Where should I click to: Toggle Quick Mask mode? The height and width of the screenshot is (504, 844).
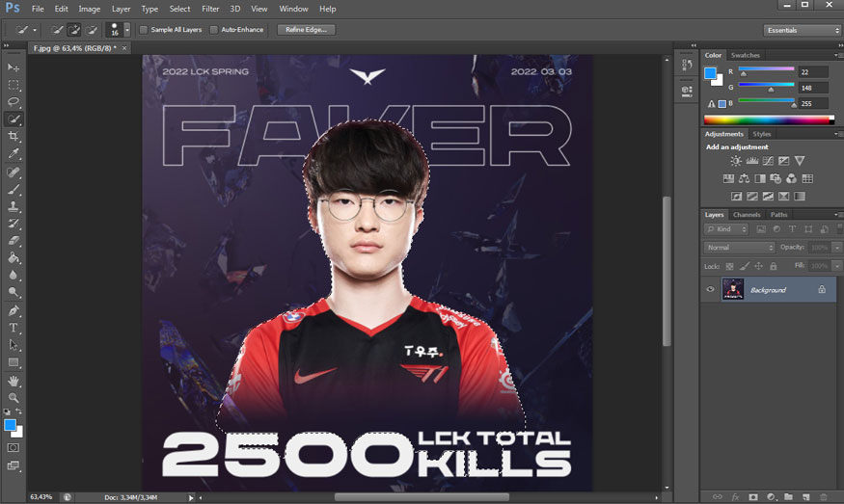(x=14, y=447)
